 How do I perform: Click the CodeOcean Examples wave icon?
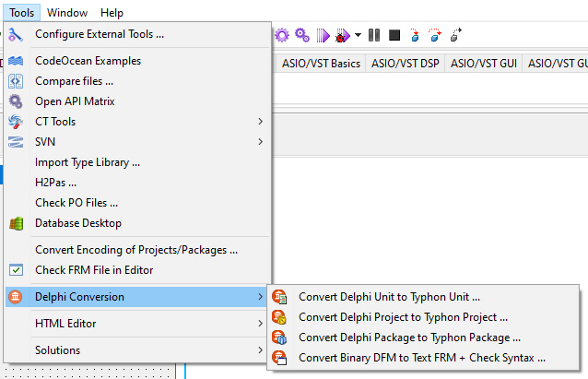[16, 61]
